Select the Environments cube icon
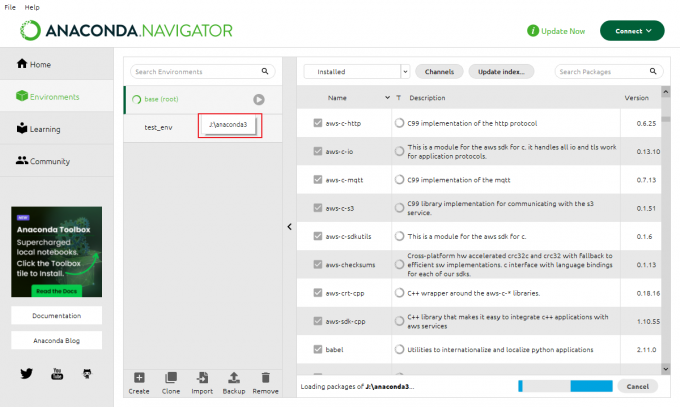Image resolution: width=680 pixels, height=407 pixels. coord(22,96)
